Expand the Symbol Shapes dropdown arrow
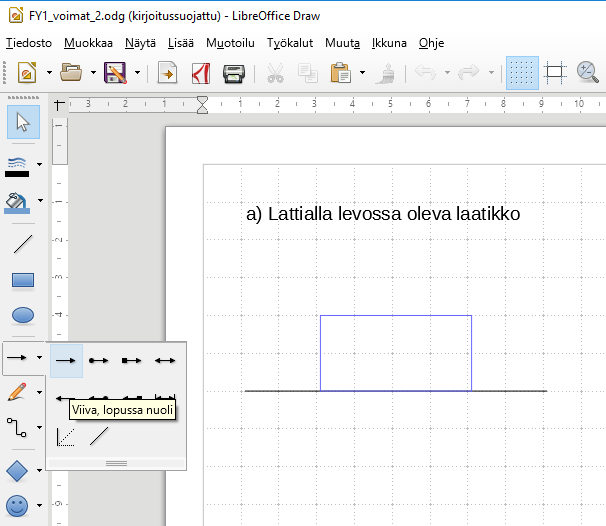 point(39,505)
